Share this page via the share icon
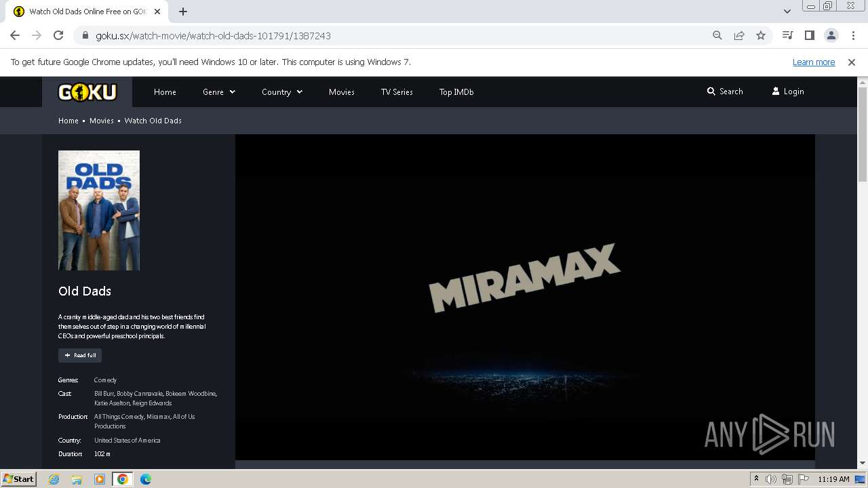Image resolution: width=868 pixels, height=488 pixels. pyautogui.click(x=739, y=35)
